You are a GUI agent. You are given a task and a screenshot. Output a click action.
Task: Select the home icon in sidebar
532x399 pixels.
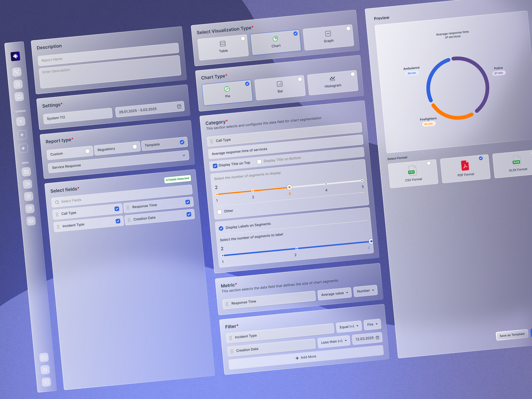19,97
